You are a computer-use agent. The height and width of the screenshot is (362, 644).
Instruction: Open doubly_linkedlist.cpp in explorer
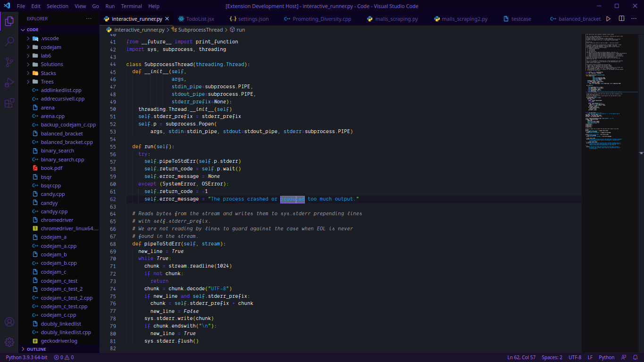pos(66,332)
